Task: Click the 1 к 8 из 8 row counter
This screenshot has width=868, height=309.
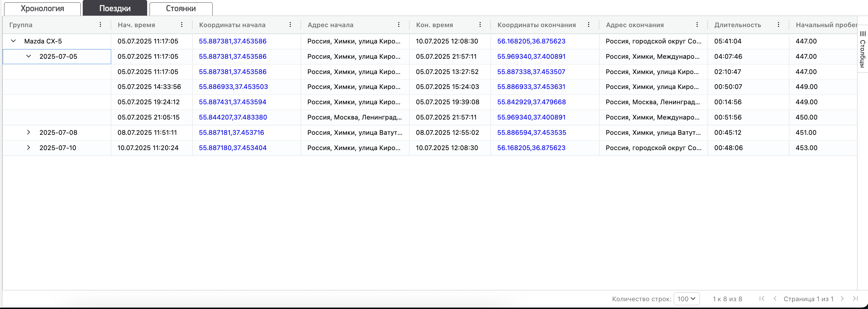Action: 727,299
